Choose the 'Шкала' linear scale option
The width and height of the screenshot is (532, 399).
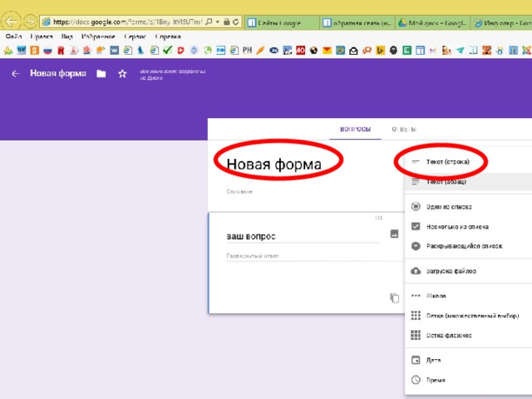point(436,296)
